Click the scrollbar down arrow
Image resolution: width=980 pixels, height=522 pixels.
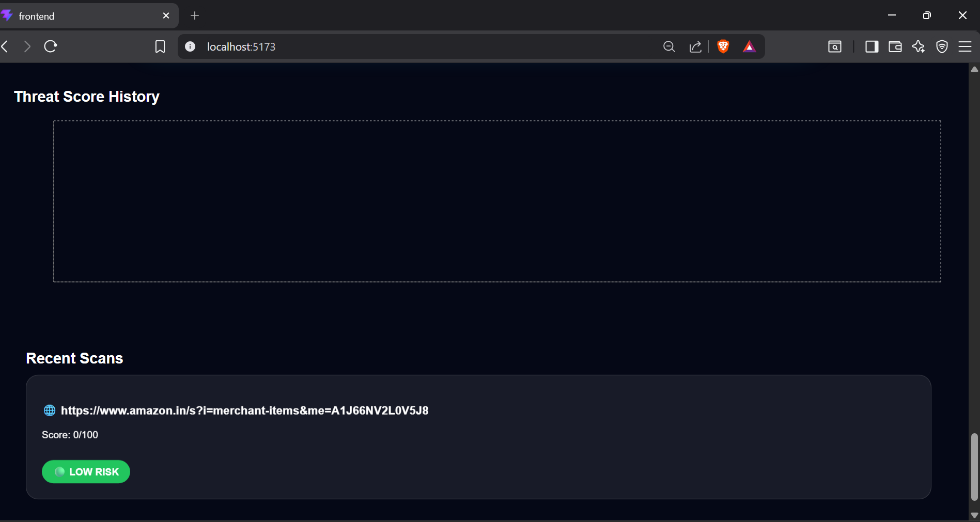coord(974,515)
